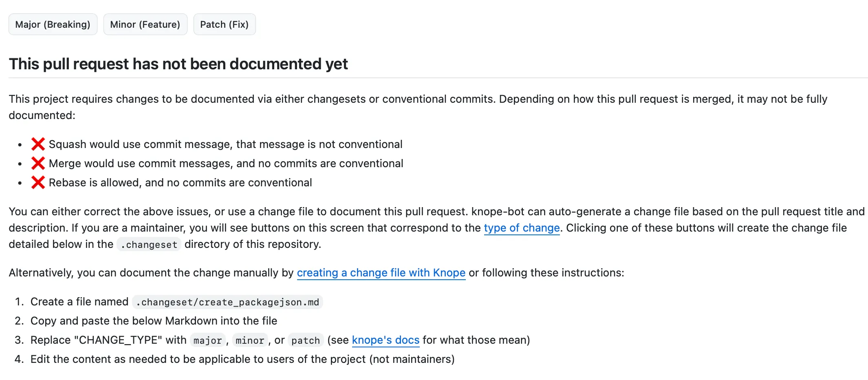Click the red X icon beside the Rebase bullet
Image resolution: width=868 pixels, height=380 pixels.
coord(38,182)
